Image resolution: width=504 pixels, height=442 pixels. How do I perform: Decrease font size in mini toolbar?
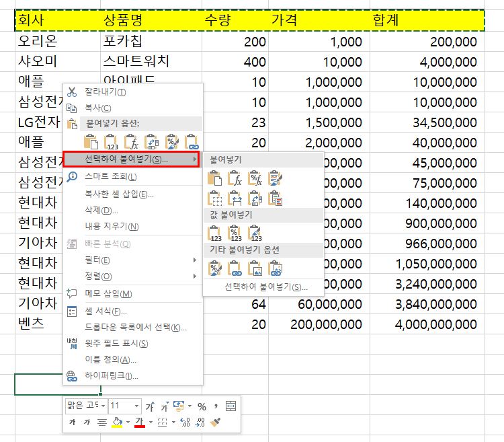(x=165, y=406)
